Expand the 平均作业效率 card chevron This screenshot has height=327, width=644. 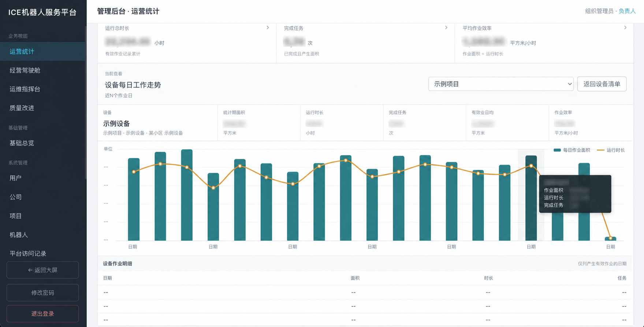[625, 28]
